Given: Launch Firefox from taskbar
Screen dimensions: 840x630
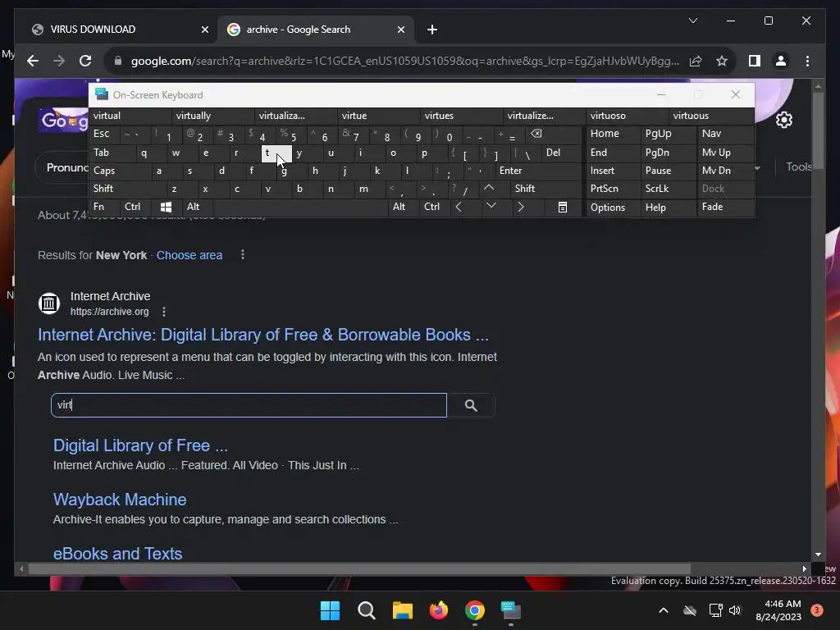Looking at the screenshot, I should 439,610.
